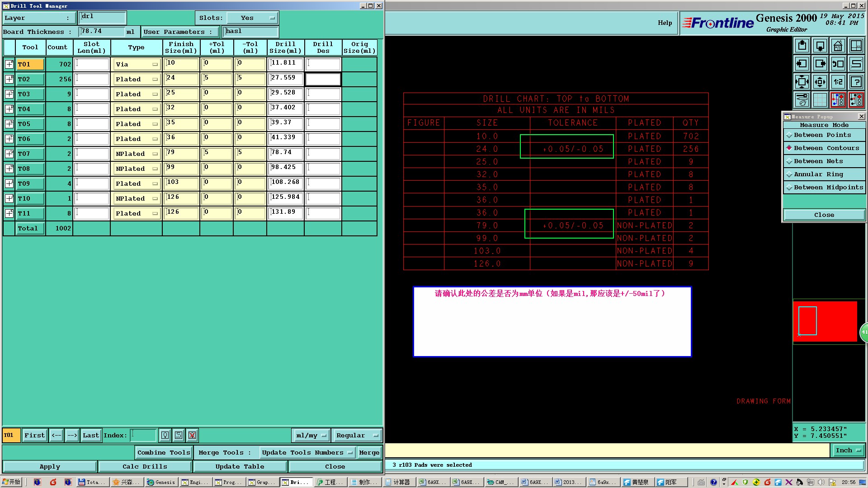Open the Slots Yes dropdown

(x=252, y=18)
